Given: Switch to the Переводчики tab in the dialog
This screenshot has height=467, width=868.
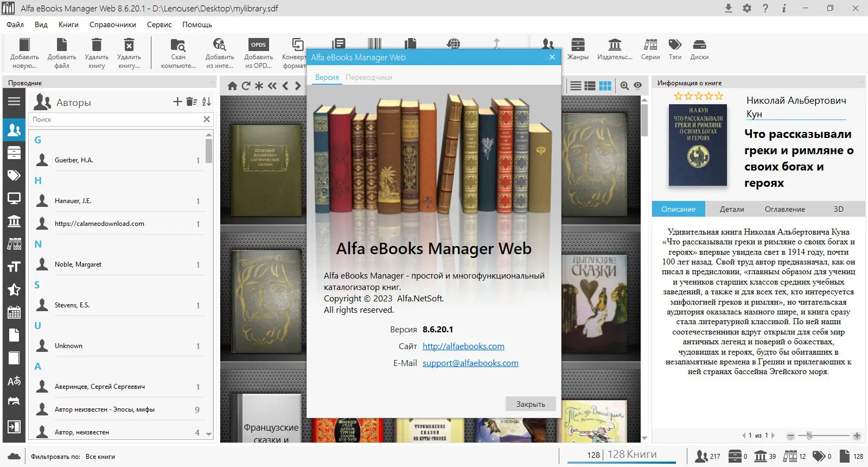Looking at the screenshot, I should 369,77.
